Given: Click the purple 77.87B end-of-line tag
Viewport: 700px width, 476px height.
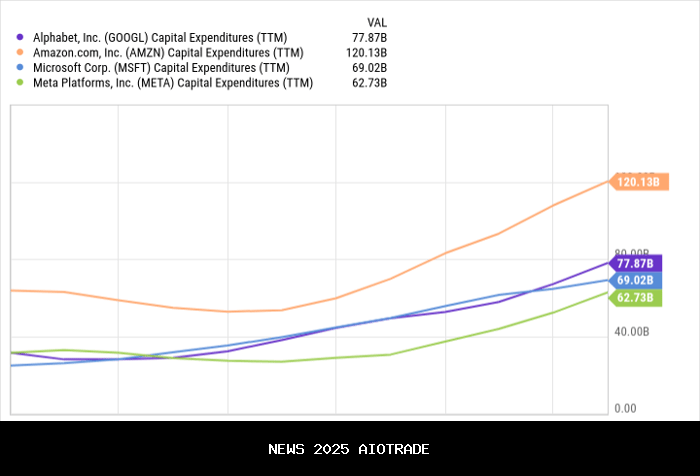Looking at the screenshot, I should pos(634,263).
